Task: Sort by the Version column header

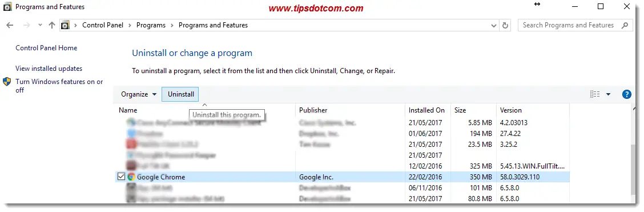Action: (x=510, y=110)
